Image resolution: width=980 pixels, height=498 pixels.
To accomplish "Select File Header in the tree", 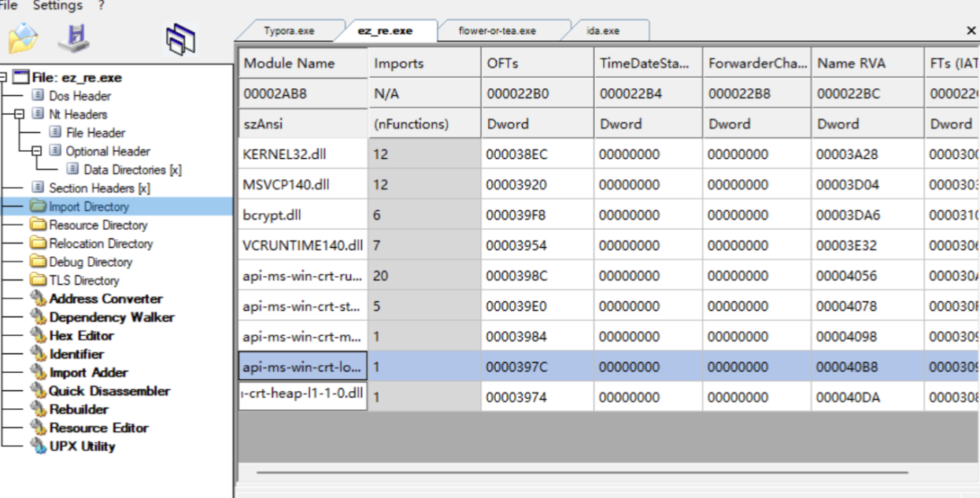I will coord(95,133).
